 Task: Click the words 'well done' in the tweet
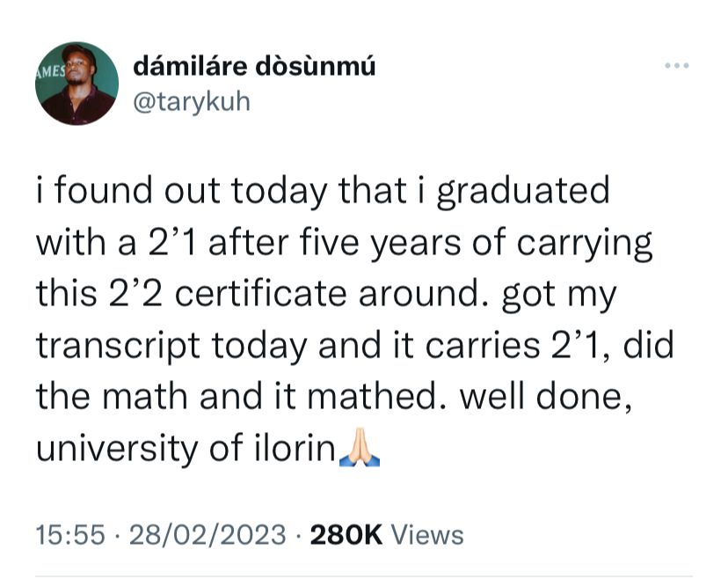tap(545, 396)
